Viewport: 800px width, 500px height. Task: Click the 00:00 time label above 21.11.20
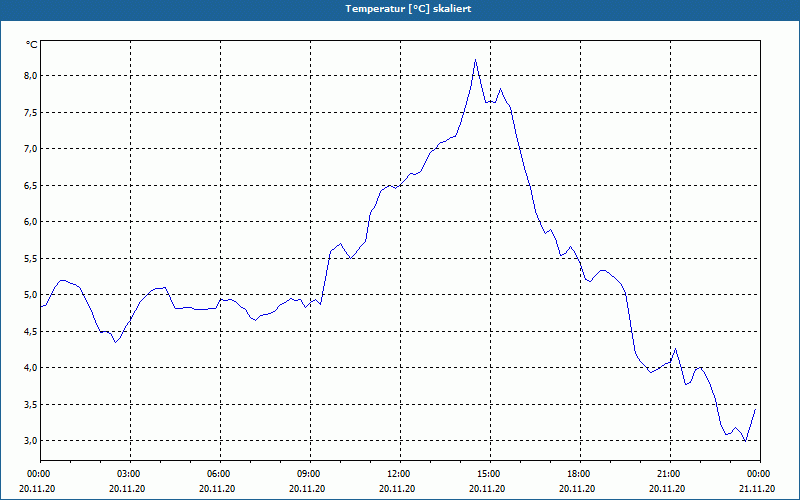pyautogui.click(x=760, y=474)
